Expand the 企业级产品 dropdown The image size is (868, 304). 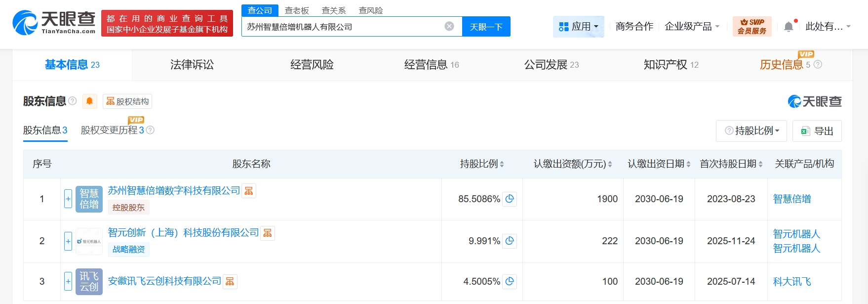coord(692,26)
